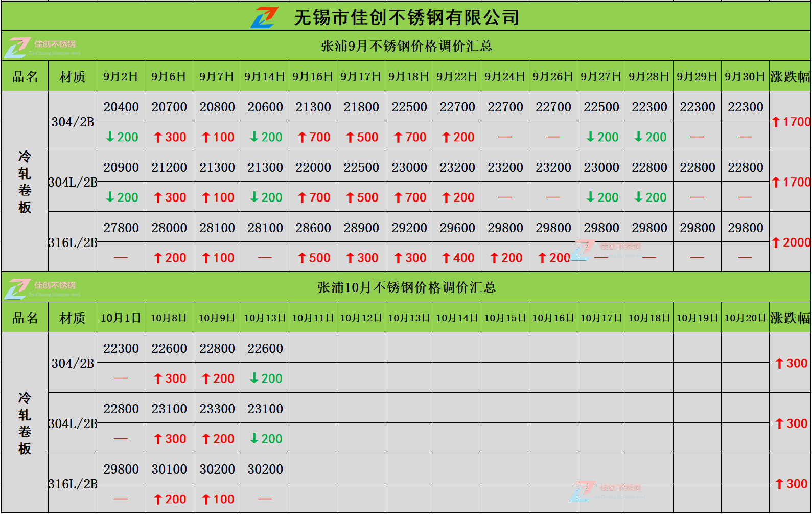Select price cell 20900
Screen dimensions: 812x514
click(x=121, y=167)
